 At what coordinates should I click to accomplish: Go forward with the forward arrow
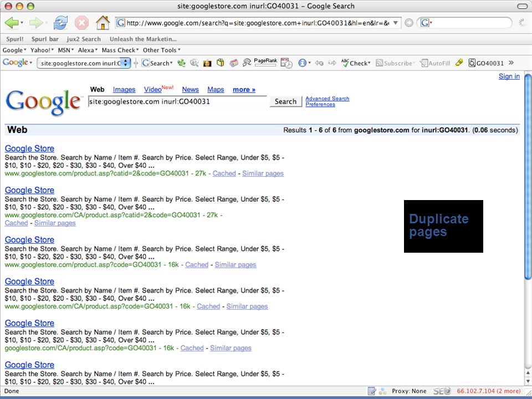pyautogui.click(x=35, y=23)
